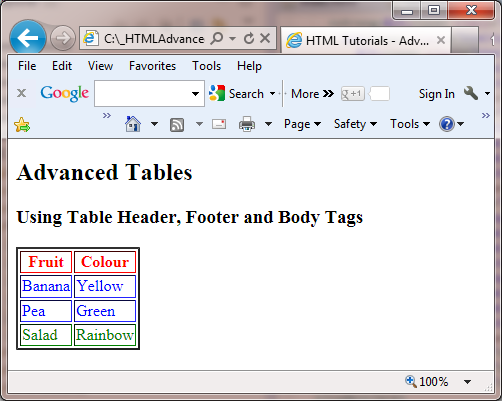Open Google toolbar wrench settings icon

(x=471, y=93)
